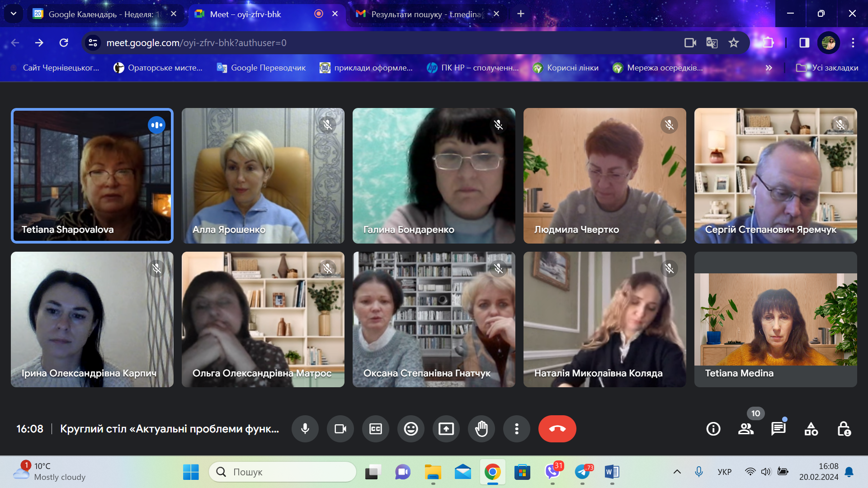The height and width of the screenshot is (488, 868).
Task: Switch to the Gmail search results tab
Action: coord(425,14)
